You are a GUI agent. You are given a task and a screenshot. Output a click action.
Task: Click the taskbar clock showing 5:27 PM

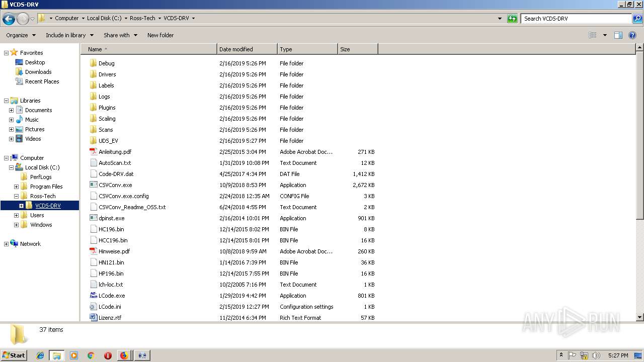coord(618,355)
